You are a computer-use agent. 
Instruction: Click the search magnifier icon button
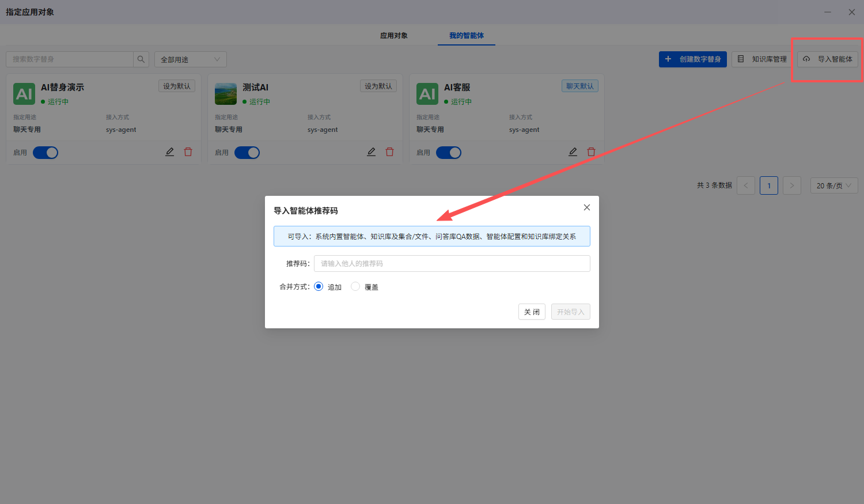pos(141,59)
